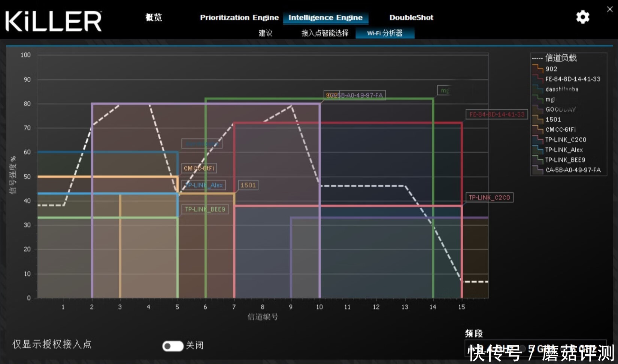Screen dimensions: 618x364
Task: Click the 信号强度 % axis title
Action: click(x=13, y=175)
